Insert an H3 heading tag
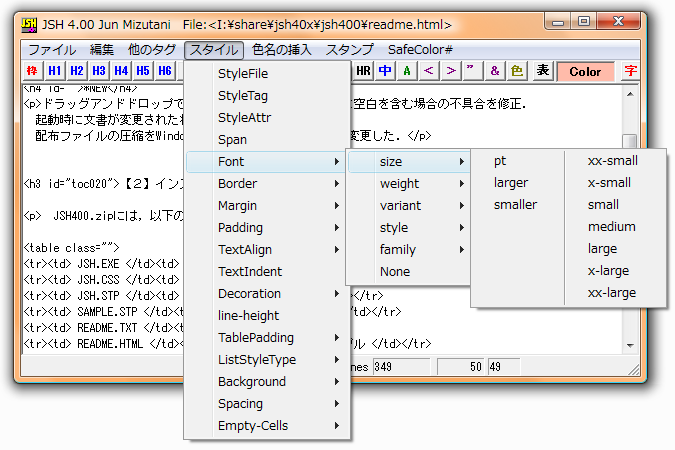This screenshot has height=450, width=675. click(99, 71)
